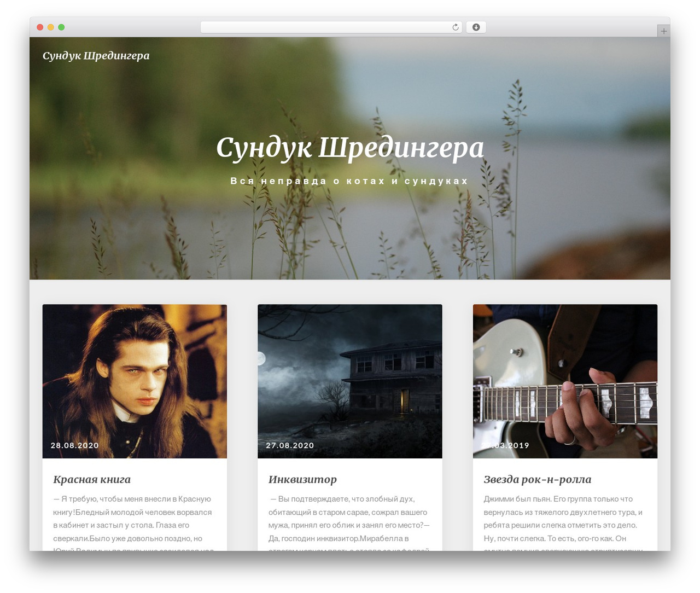Click the tagline Вся неправда о котах и сундуках
This screenshot has height=593, width=700.
[349, 181]
